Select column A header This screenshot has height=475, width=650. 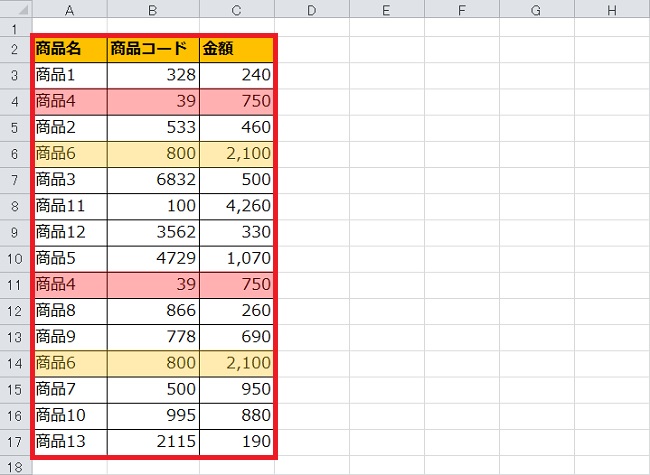coord(70,10)
